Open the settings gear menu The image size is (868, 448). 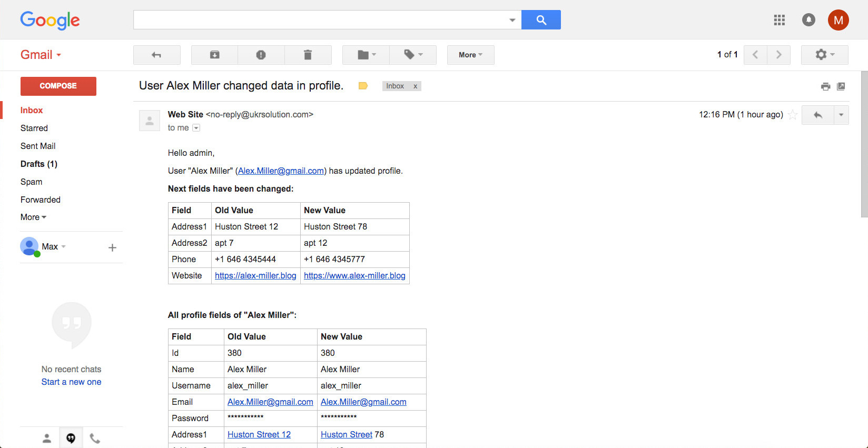824,55
